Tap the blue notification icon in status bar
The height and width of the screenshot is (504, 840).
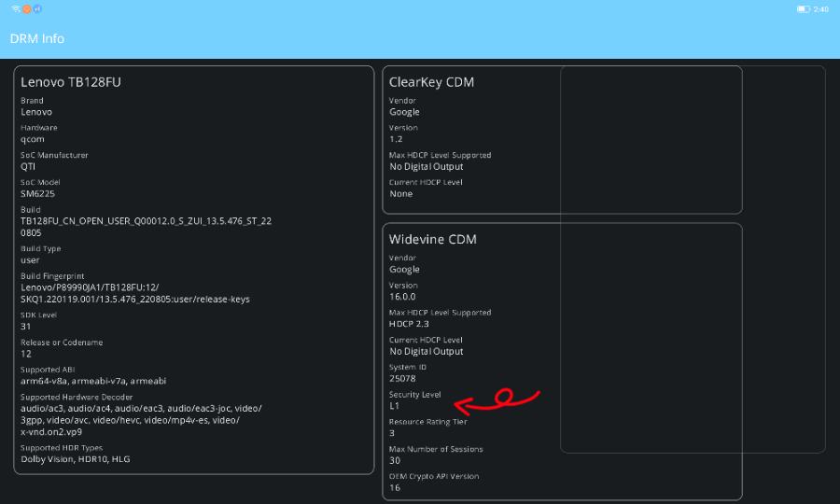(37, 9)
